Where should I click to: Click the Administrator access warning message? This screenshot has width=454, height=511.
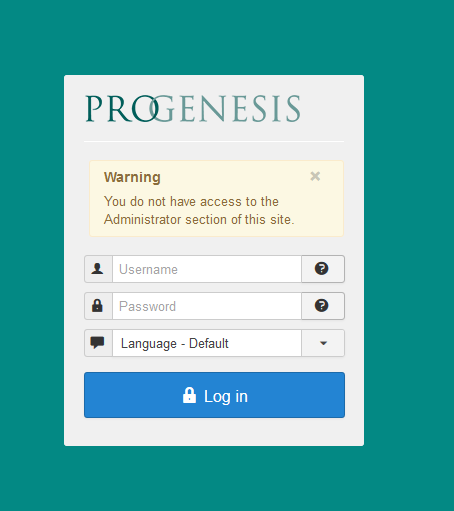pyautogui.click(x=199, y=210)
